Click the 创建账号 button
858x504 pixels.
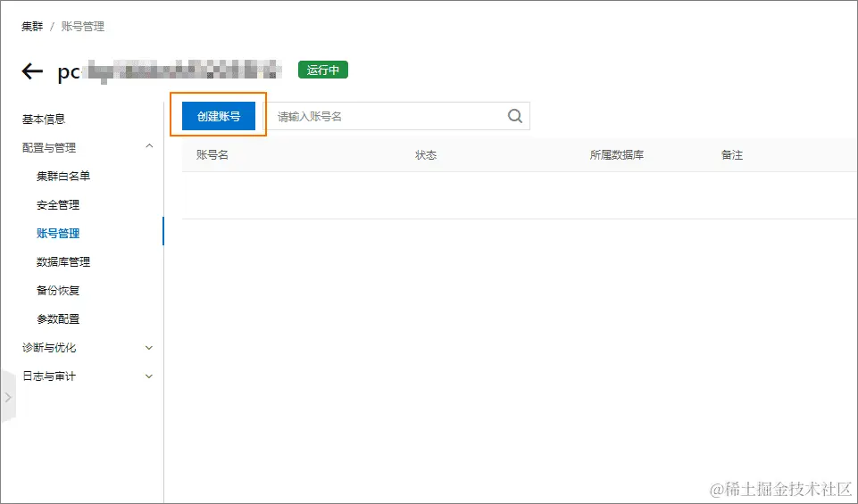pyautogui.click(x=219, y=116)
